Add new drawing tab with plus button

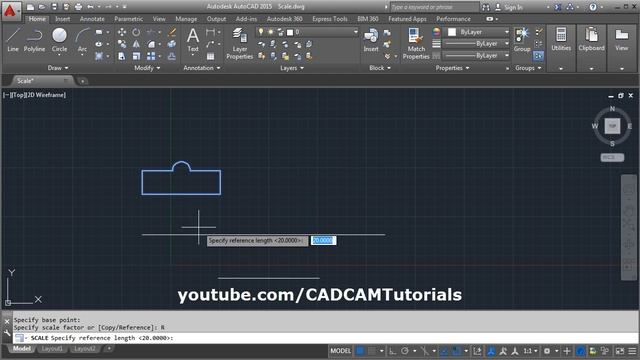point(82,81)
